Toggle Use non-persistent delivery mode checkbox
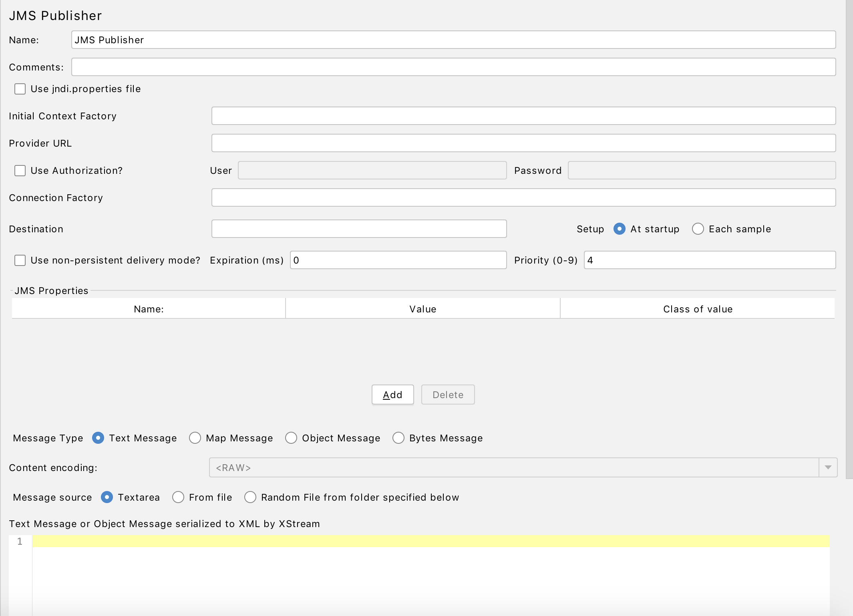Screen dimensions: 853x616 pyautogui.click(x=20, y=260)
